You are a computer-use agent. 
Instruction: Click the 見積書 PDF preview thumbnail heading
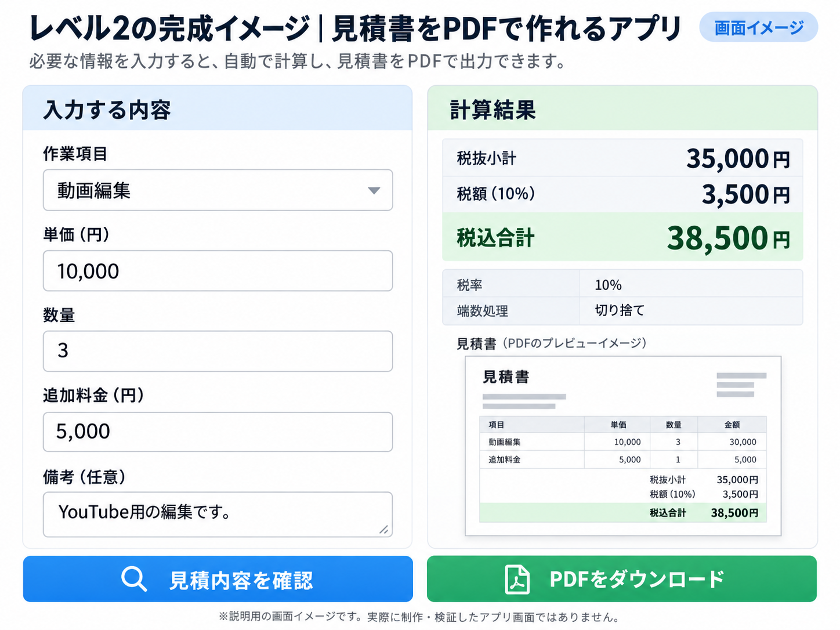click(x=506, y=377)
